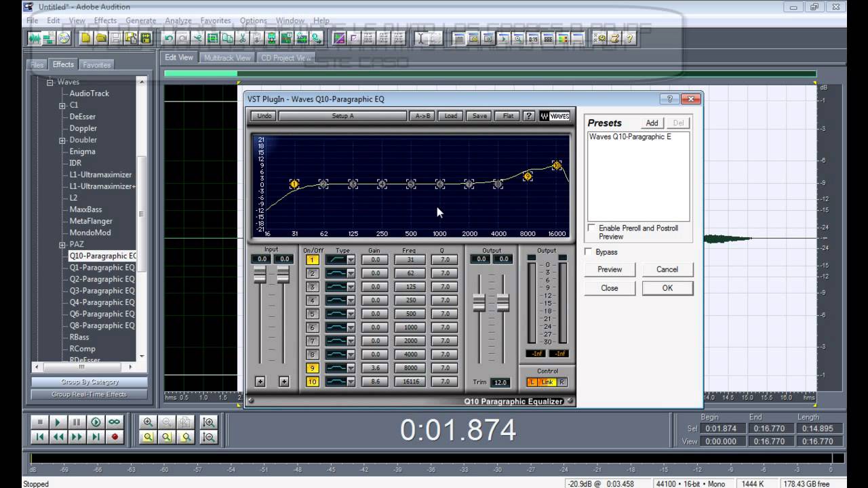Open filter Type dropdown for band 3
Screen dimensions: 868x488
pos(351,287)
